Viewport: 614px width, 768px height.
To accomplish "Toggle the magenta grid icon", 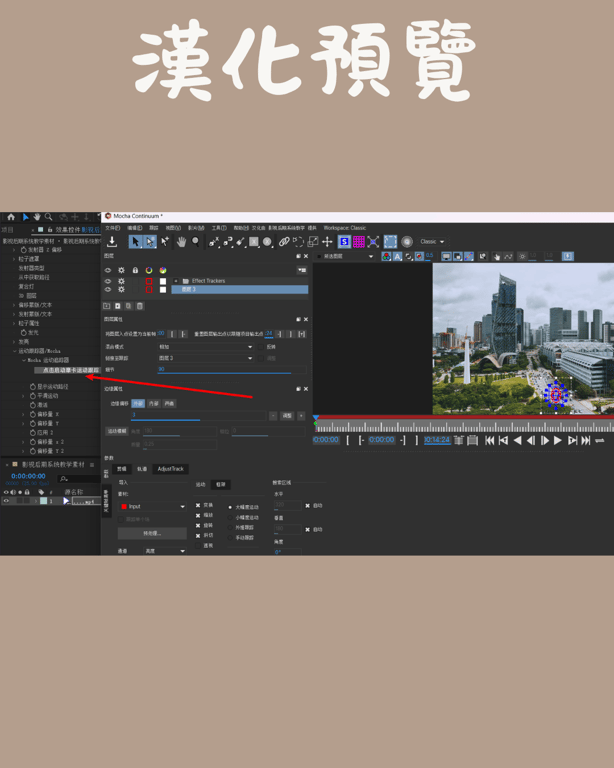I will pyautogui.click(x=359, y=241).
